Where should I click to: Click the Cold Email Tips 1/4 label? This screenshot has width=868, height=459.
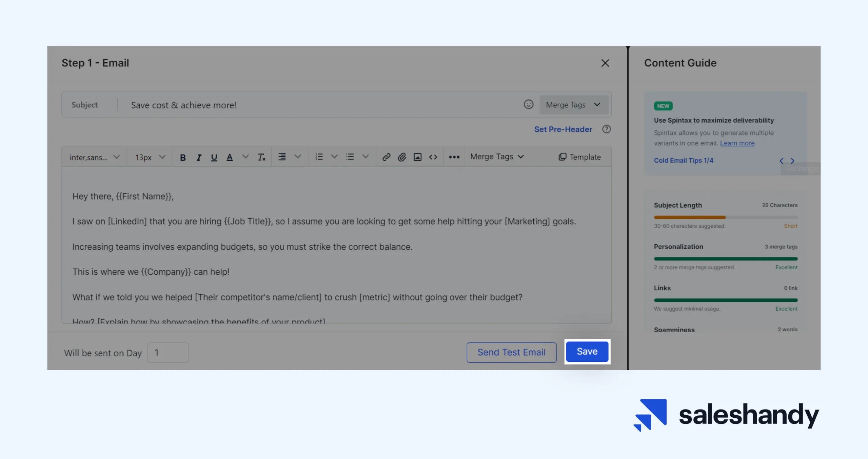683,160
